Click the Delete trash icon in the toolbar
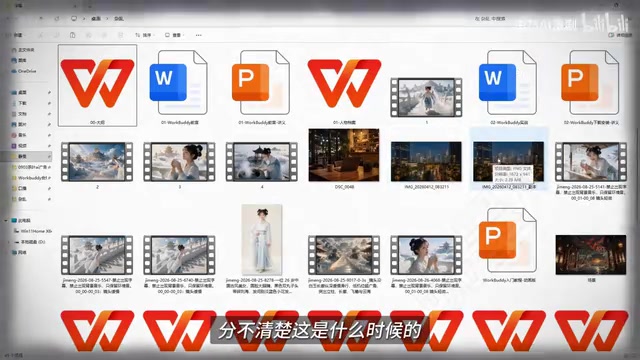The image size is (640, 360). point(120,35)
